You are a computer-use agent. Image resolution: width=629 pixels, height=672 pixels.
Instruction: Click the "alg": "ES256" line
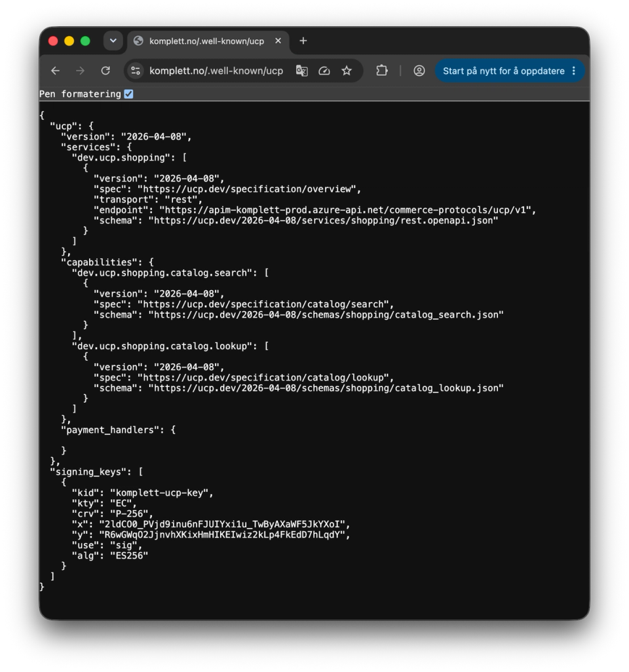pos(110,555)
